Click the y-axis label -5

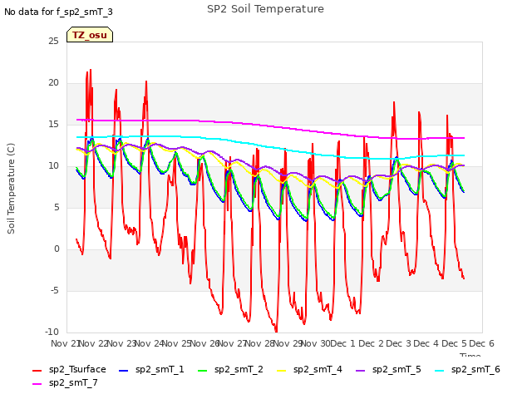pos(54,290)
